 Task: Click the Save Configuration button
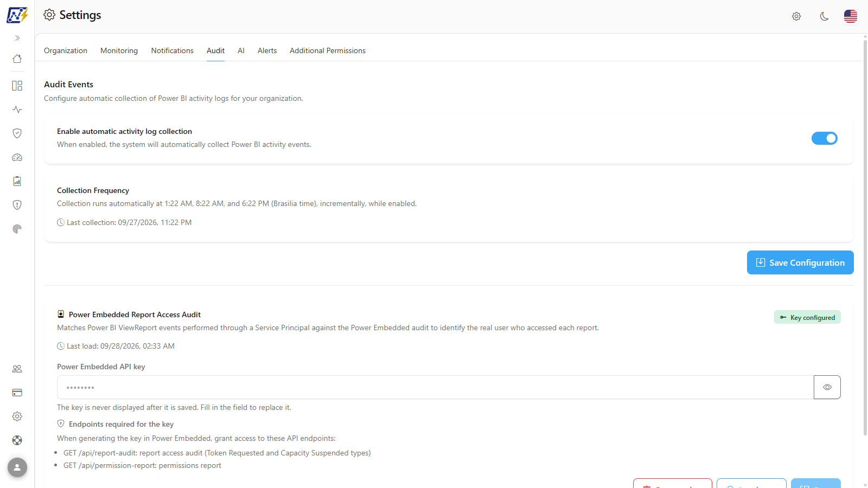click(800, 262)
